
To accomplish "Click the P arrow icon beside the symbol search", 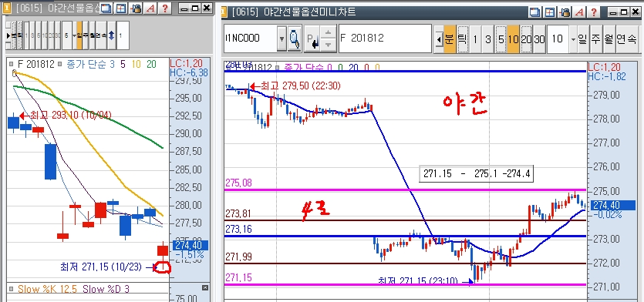I will tap(312, 39).
